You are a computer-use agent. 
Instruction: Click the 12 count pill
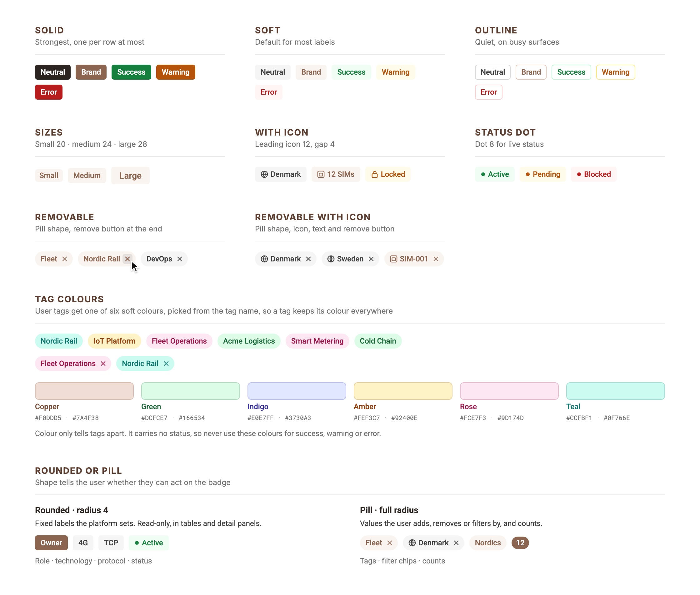pos(520,543)
